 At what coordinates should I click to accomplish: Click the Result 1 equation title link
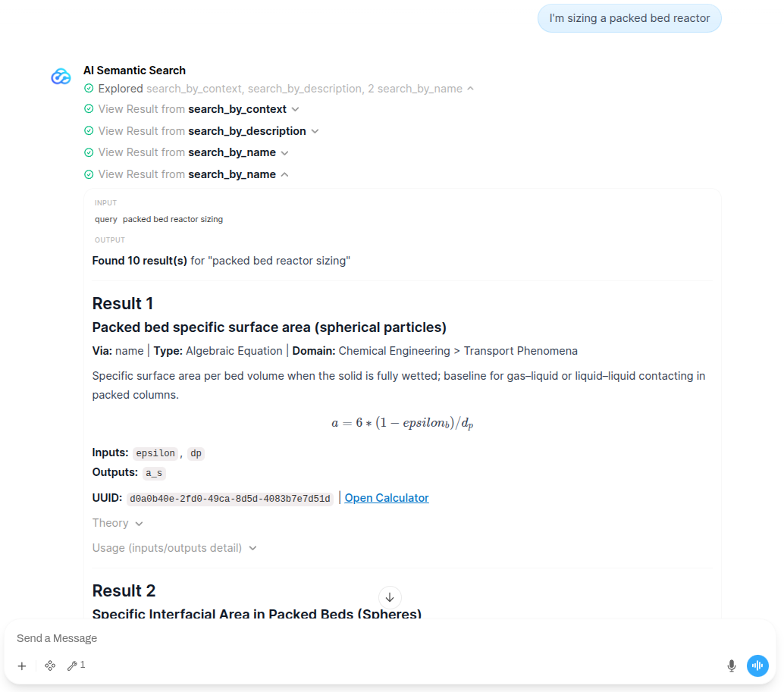tap(268, 327)
